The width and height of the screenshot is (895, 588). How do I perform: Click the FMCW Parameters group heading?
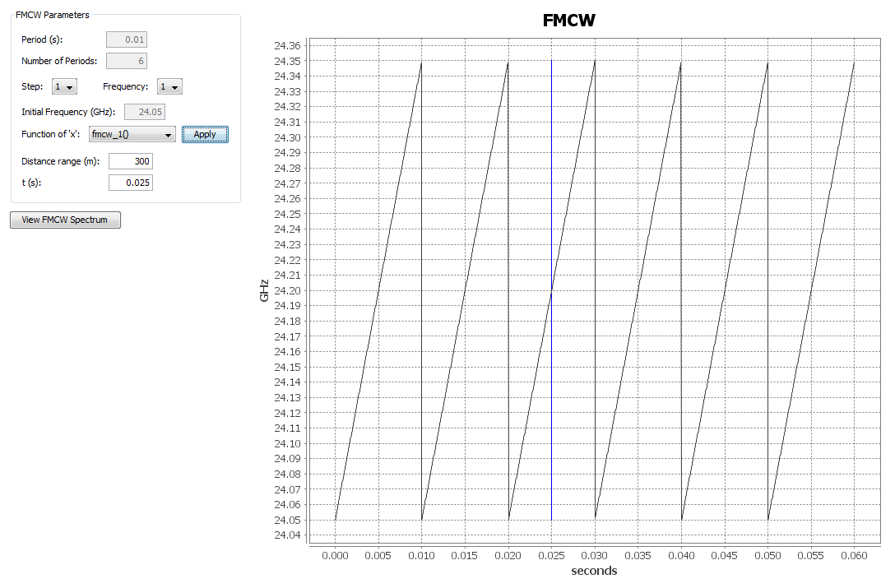coord(53,15)
